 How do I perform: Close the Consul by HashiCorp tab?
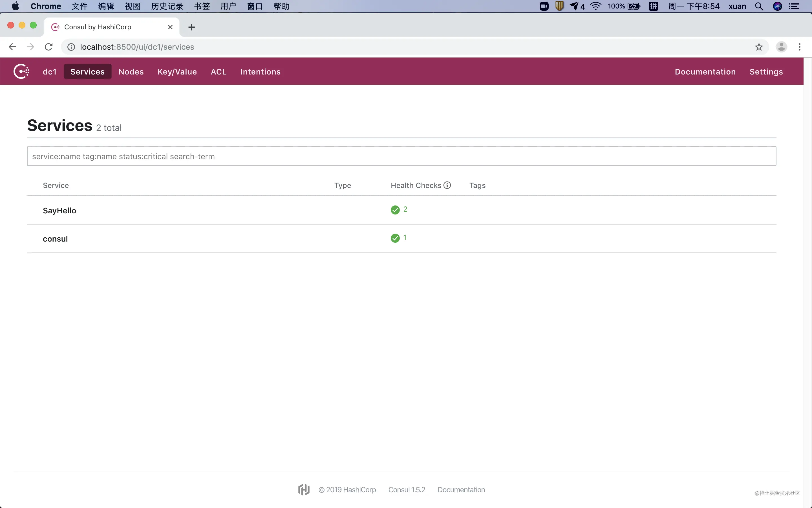tap(170, 27)
